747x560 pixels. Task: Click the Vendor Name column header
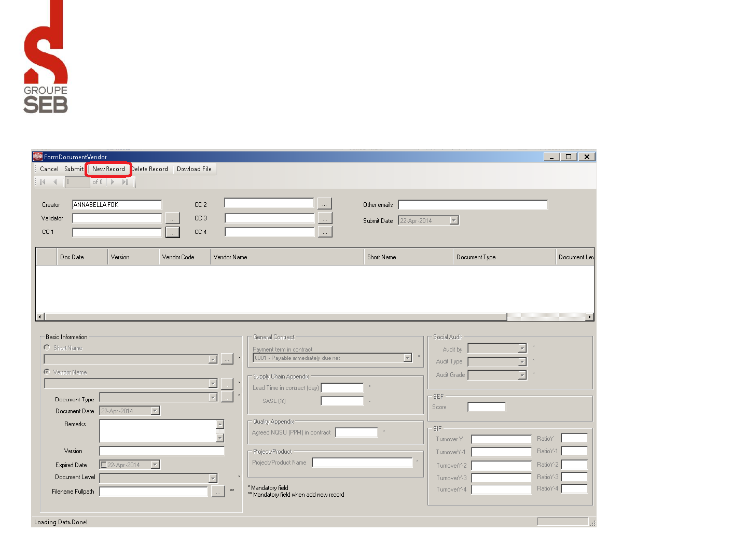coord(287,257)
